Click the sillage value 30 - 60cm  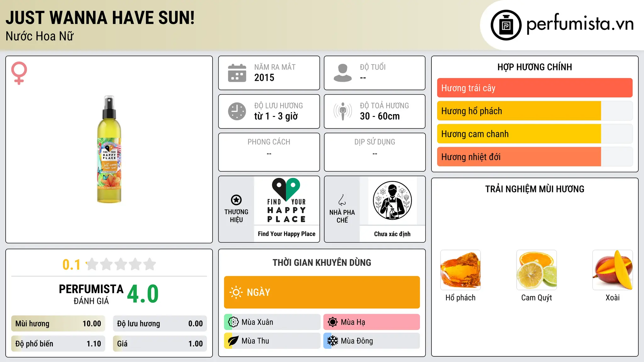pyautogui.click(x=380, y=116)
